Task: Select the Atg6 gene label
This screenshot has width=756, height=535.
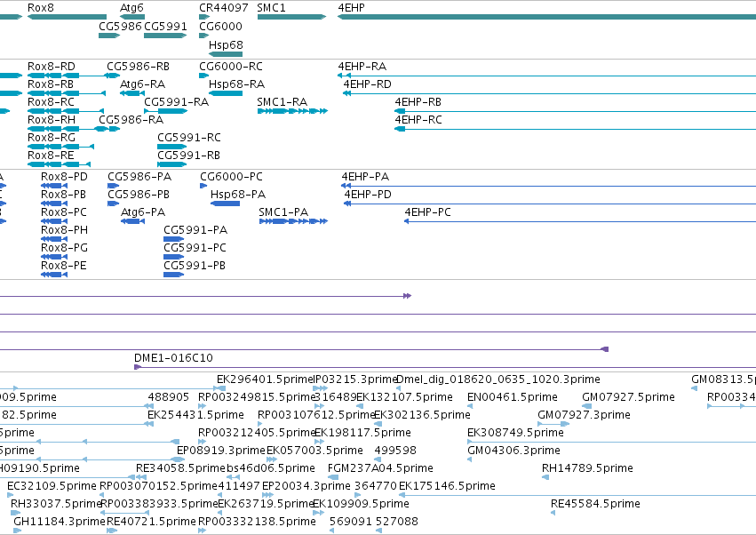Action: click(131, 8)
